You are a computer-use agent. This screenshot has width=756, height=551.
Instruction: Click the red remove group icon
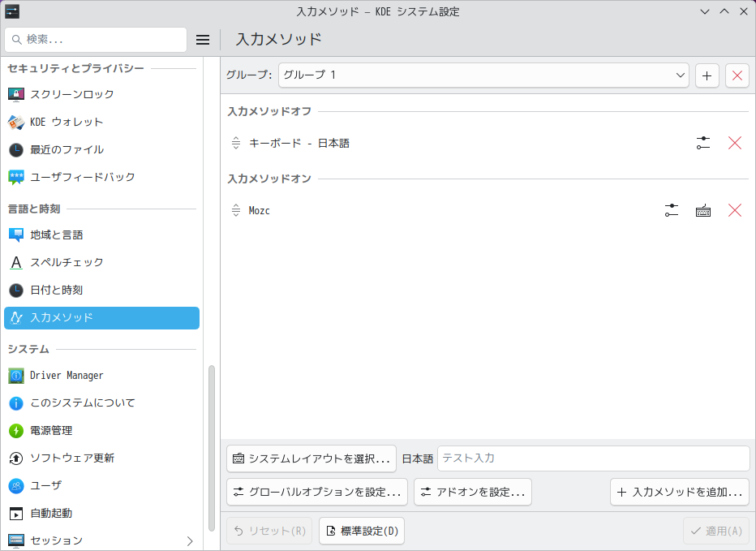pyautogui.click(x=737, y=75)
